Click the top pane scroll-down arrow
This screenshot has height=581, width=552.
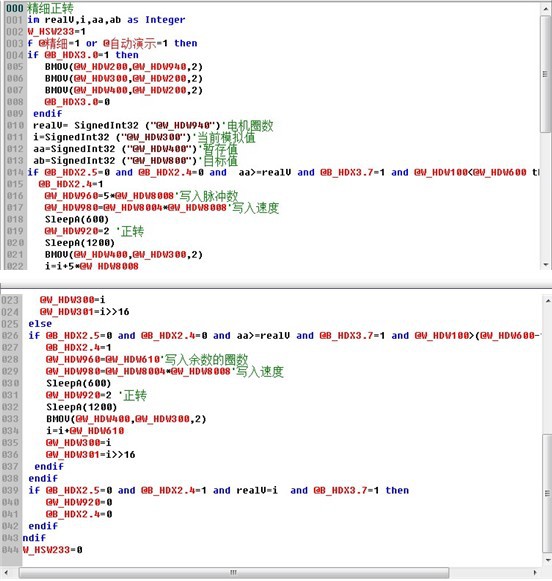coord(546,265)
